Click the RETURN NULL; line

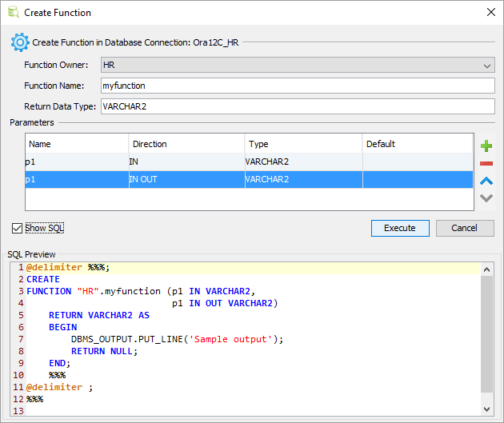click(x=104, y=351)
